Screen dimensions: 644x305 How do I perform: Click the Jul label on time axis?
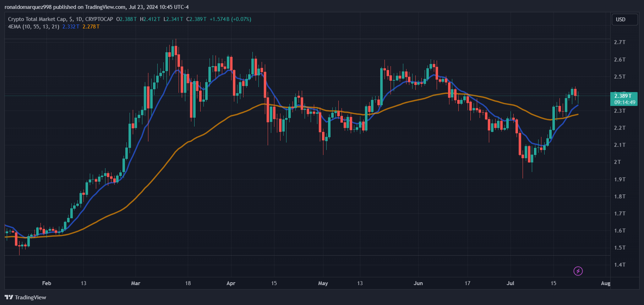(511, 283)
